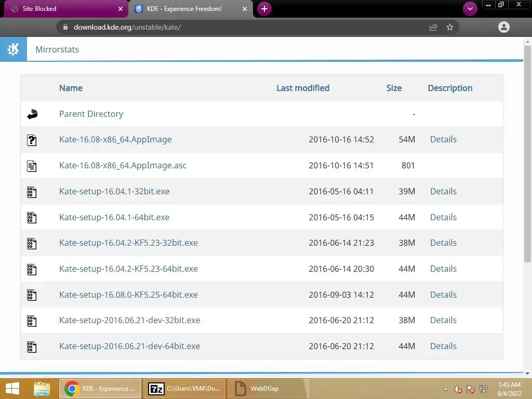Download Kate-setup-16.04.2-KF5.23-32bit.exe
Image resolution: width=532 pixels, height=399 pixels.
(x=128, y=243)
